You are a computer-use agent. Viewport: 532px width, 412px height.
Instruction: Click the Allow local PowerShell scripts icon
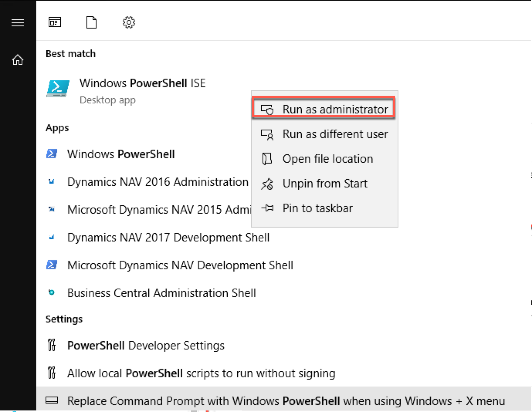(52, 373)
